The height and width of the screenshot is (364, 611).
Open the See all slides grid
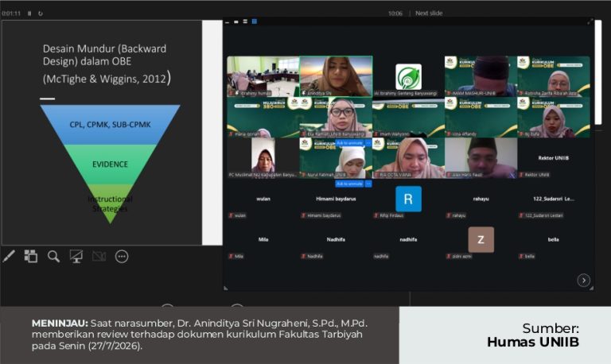(x=31, y=256)
